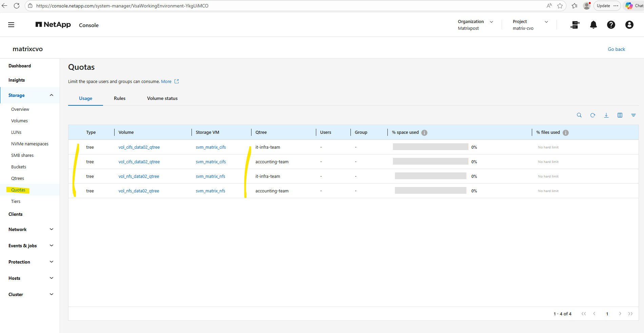The image size is (644, 333).
Task: Open the vol_cifs_data02_qtree link in first row
Action: click(x=139, y=147)
